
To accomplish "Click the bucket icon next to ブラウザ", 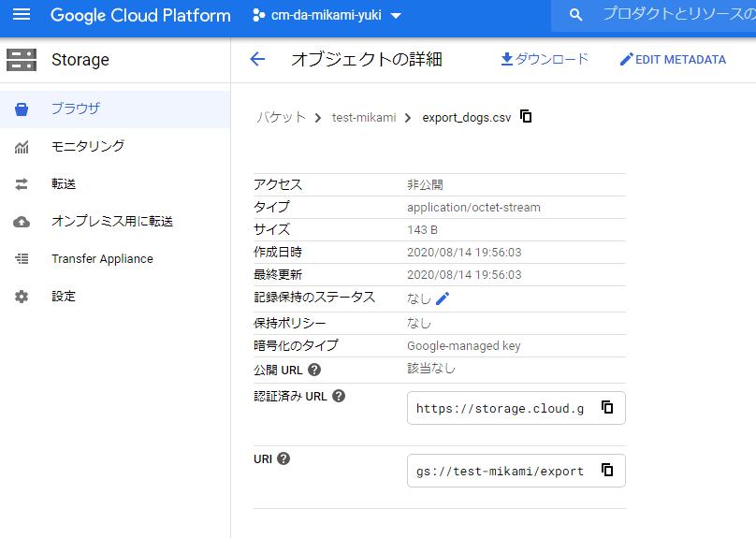I will point(22,109).
